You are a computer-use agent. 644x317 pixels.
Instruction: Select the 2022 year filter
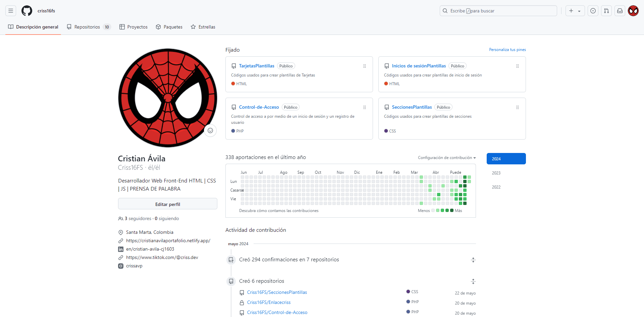point(506,187)
